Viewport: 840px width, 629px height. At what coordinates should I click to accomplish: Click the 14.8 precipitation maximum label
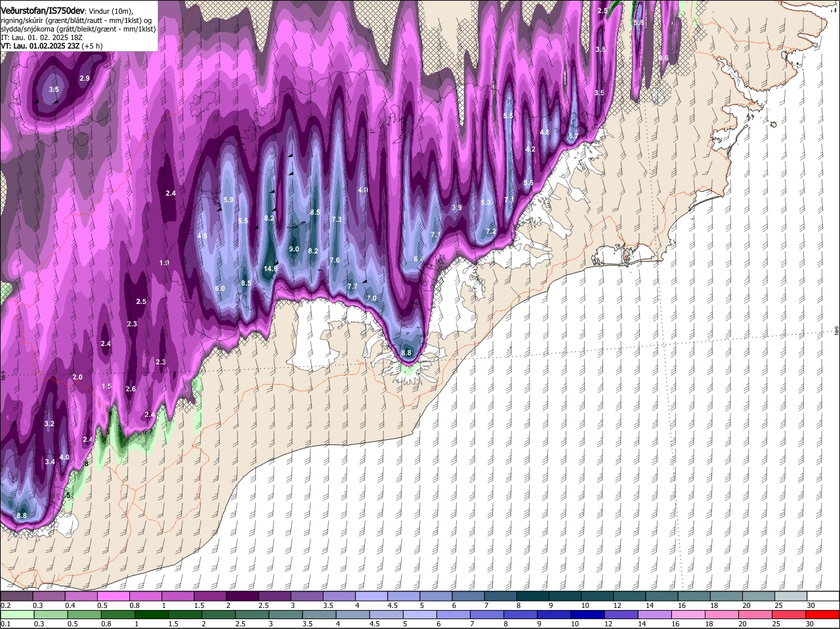point(270,269)
